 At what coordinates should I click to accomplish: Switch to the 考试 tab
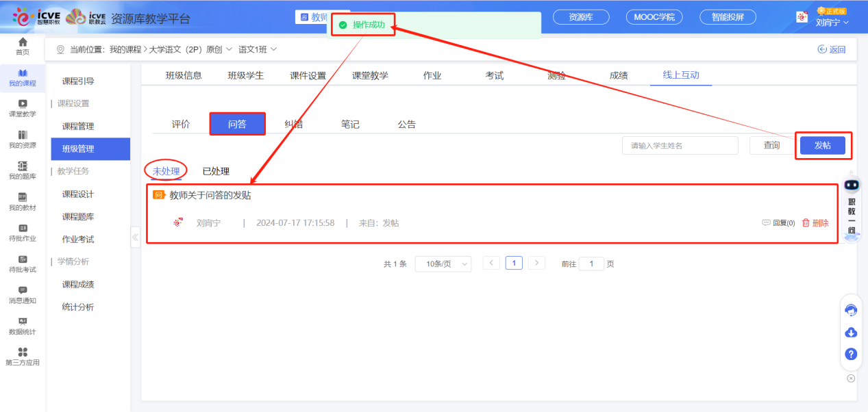click(494, 75)
